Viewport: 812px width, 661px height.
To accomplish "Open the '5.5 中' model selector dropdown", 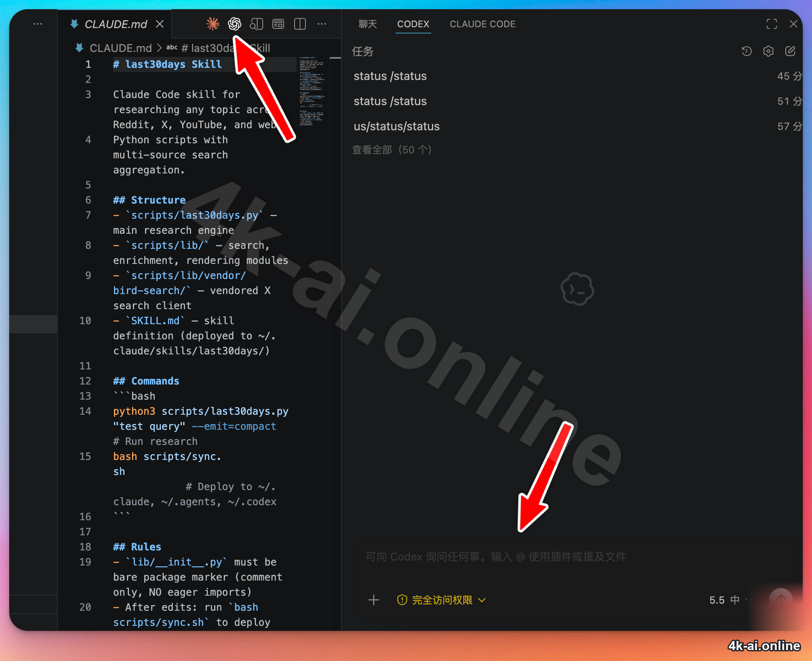I will (731, 600).
